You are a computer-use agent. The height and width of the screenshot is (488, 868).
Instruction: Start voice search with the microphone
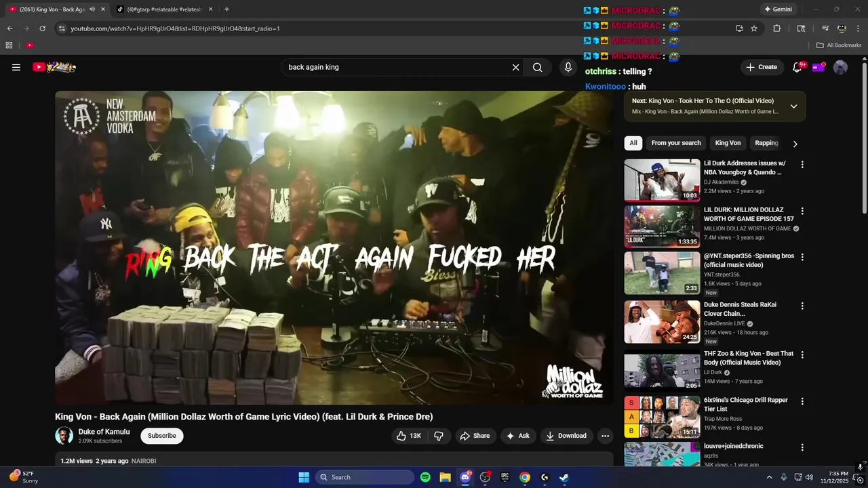pyautogui.click(x=568, y=67)
